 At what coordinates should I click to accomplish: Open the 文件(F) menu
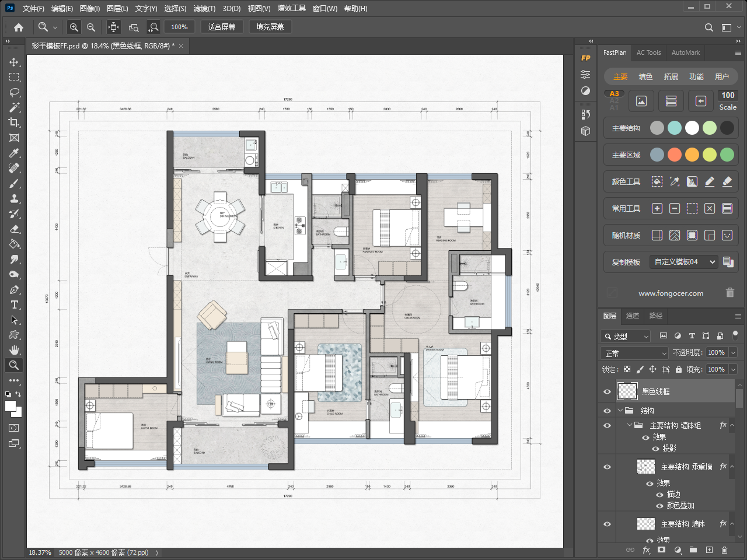(33, 8)
